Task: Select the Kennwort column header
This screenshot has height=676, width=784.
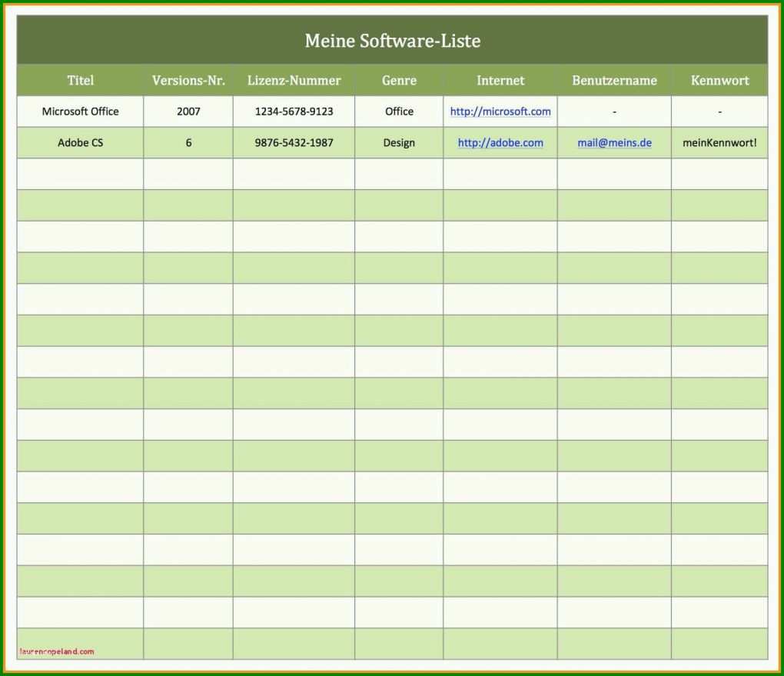Action: (x=719, y=80)
